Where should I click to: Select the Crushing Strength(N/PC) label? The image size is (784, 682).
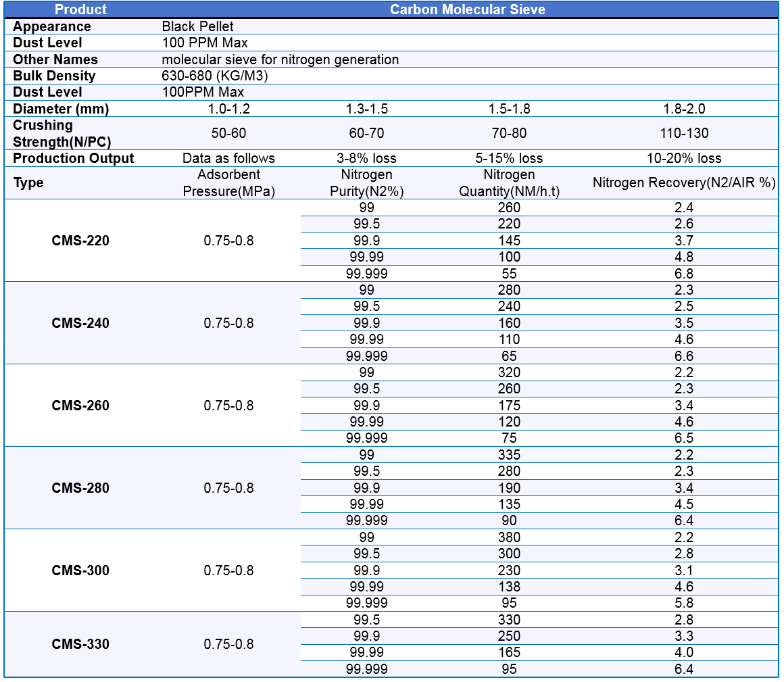tap(62, 134)
